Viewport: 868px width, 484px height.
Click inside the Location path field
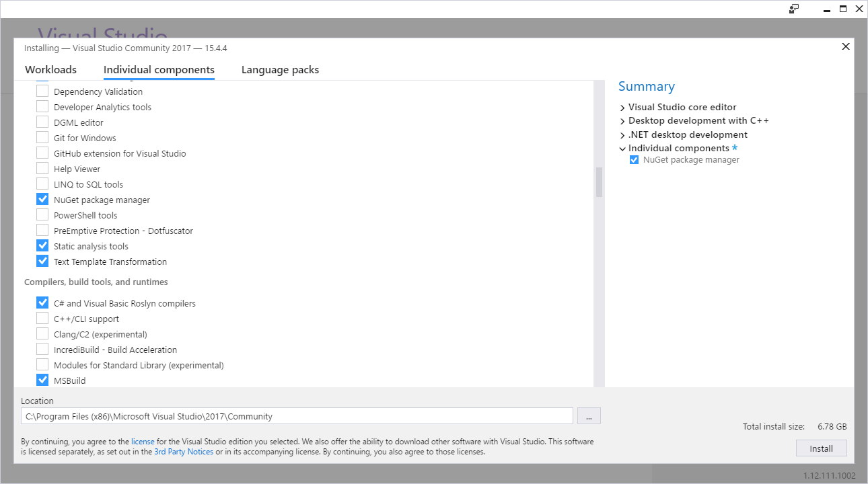point(296,415)
